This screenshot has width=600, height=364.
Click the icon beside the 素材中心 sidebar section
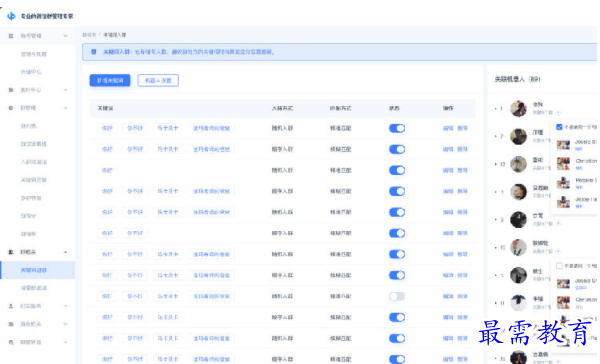(11, 90)
